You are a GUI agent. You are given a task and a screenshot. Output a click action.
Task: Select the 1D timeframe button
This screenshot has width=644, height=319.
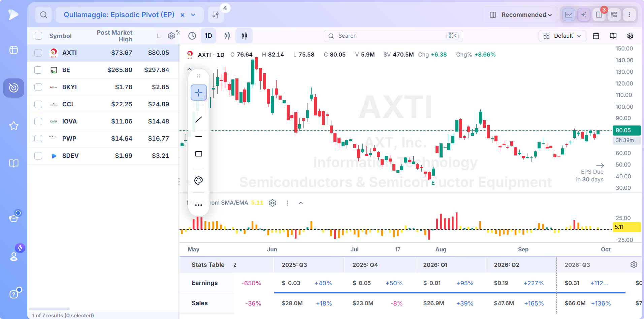pos(208,36)
